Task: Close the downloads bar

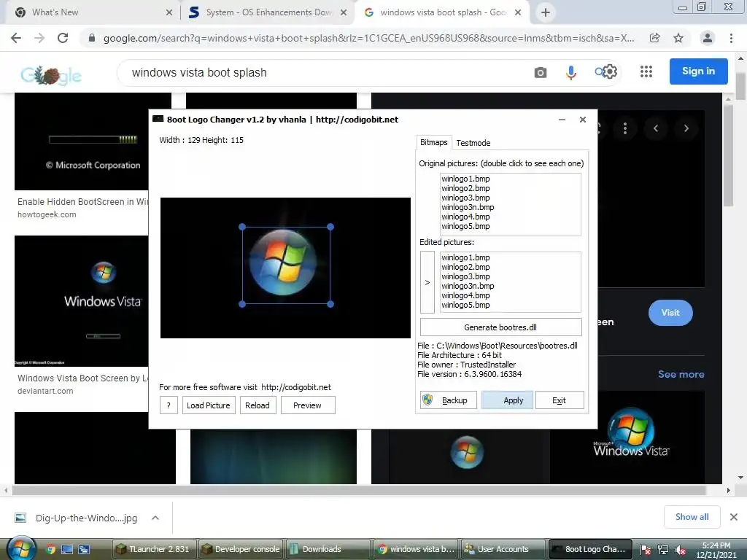Action: [x=734, y=517]
